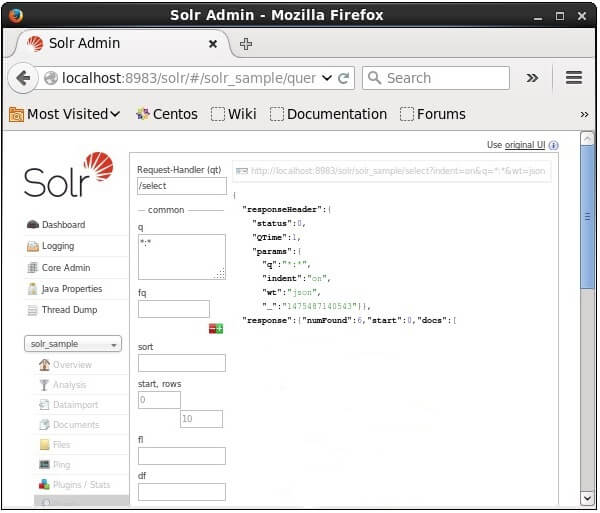Image resolution: width=600 pixels, height=513 pixels.
Task: Reload the page with the refresh icon
Action: (x=344, y=78)
